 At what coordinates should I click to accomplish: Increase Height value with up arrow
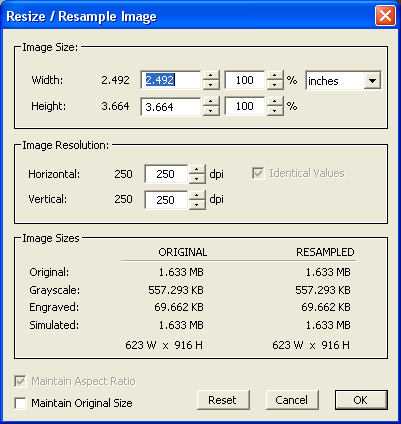pos(211,102)
